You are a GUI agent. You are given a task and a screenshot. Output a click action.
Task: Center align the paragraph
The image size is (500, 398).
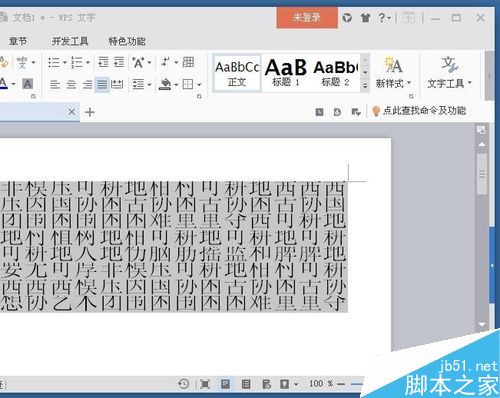(x=71, y=85)
